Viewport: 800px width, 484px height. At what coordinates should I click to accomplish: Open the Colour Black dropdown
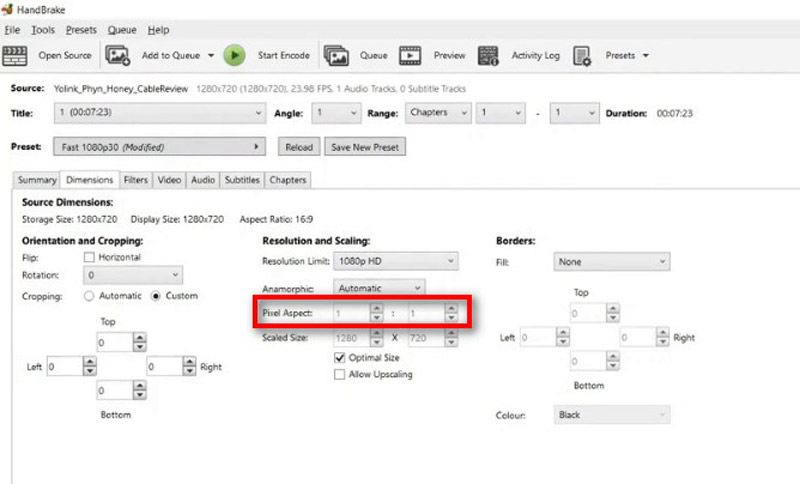coord(612,415)
